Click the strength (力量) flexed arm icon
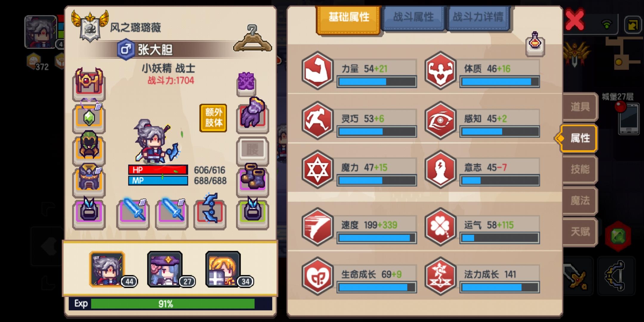Viewport: 644px width, 322px height. point(317,70)
